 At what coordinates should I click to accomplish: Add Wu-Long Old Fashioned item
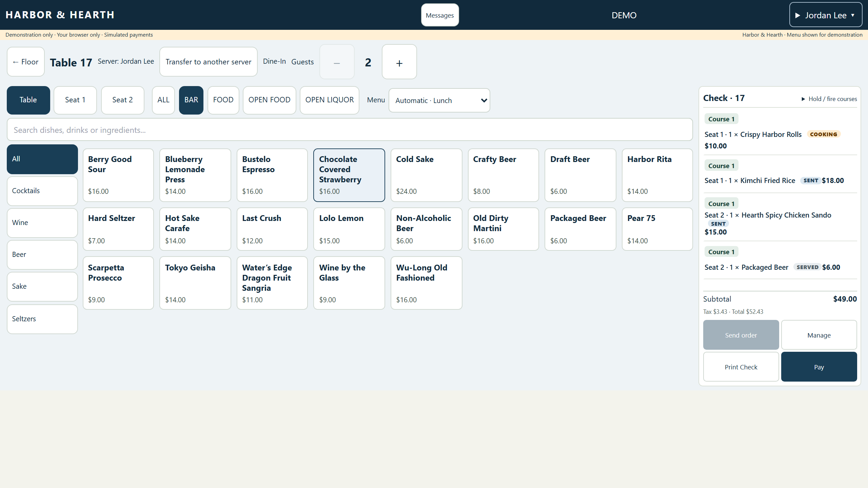pos(427,283)
